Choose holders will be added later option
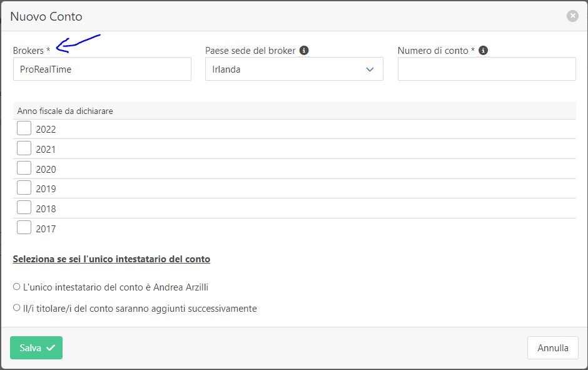Image resolution: width=588 pixels, height=370 pixels. click(16, 308)
